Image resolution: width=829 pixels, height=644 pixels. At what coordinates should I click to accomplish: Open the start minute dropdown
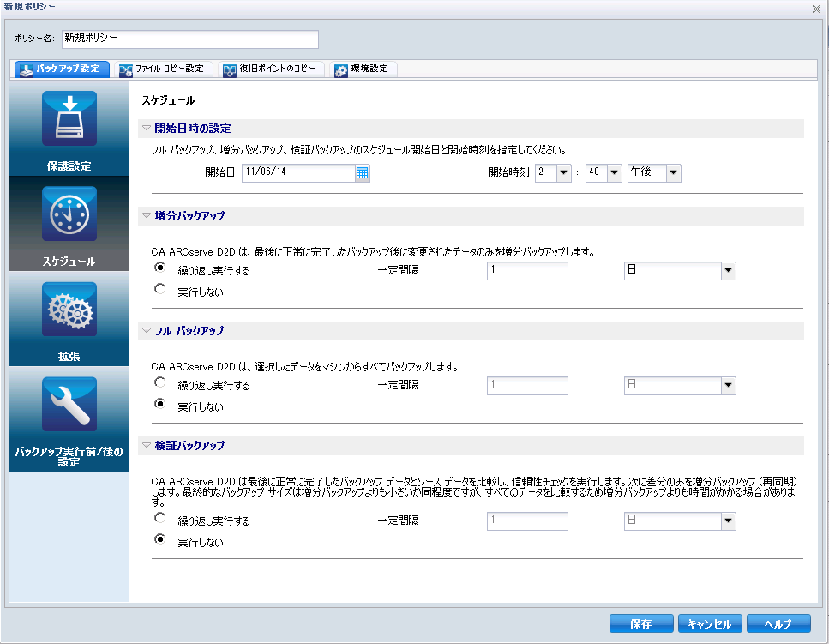tap(614, 173)
